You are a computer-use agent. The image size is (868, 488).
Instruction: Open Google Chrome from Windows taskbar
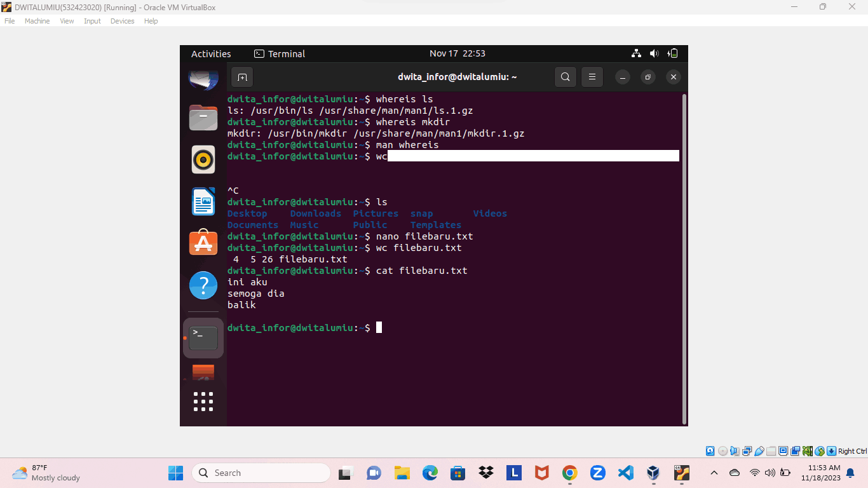coord(570,473)
